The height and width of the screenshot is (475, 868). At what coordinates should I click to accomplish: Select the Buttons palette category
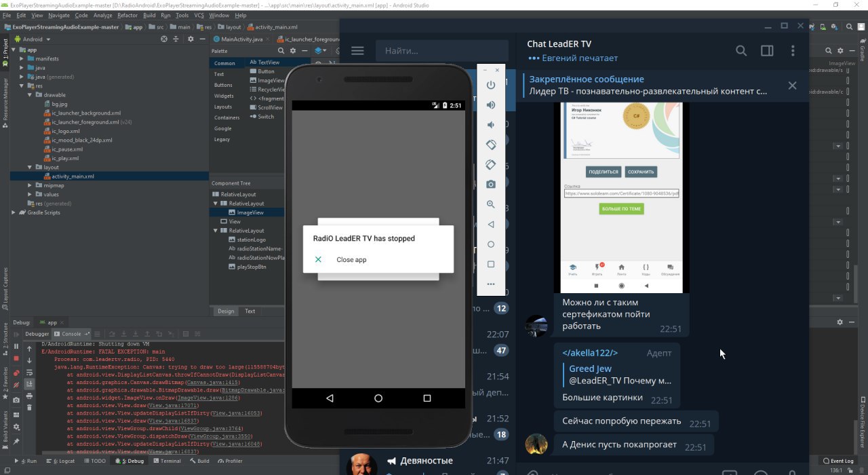pyautogui.click(x=223, y=85)
